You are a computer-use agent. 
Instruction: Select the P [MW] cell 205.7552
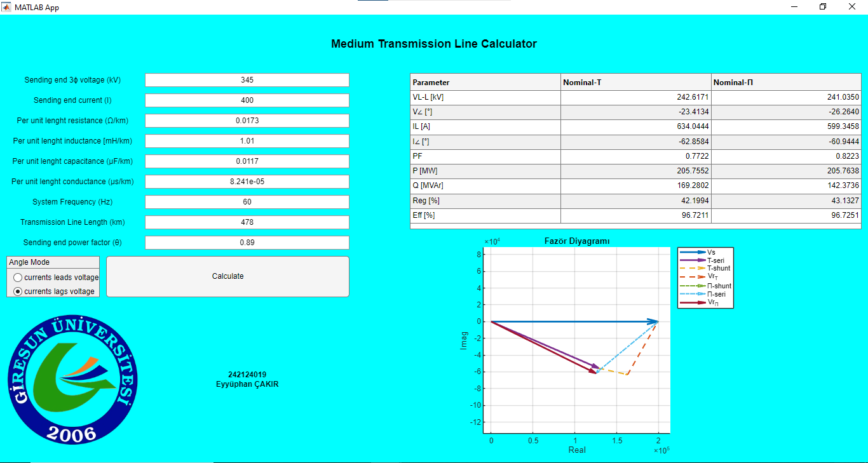(x=636, y=171)
